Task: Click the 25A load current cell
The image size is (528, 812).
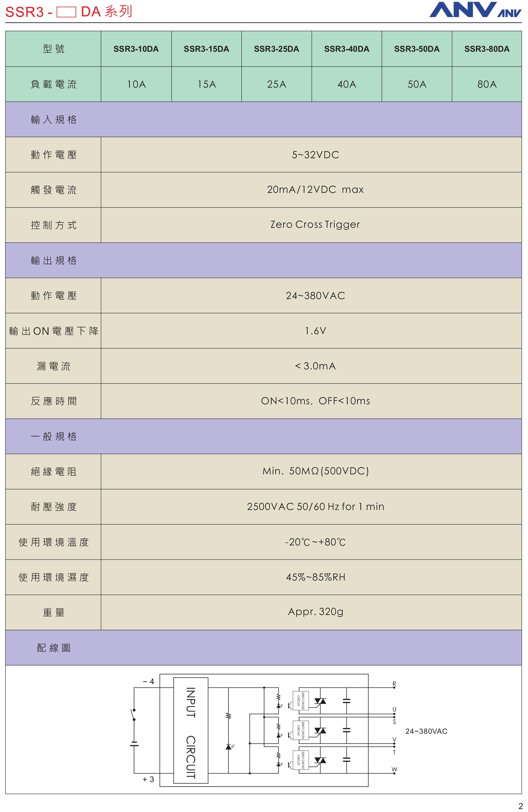Action: point(276,84)
